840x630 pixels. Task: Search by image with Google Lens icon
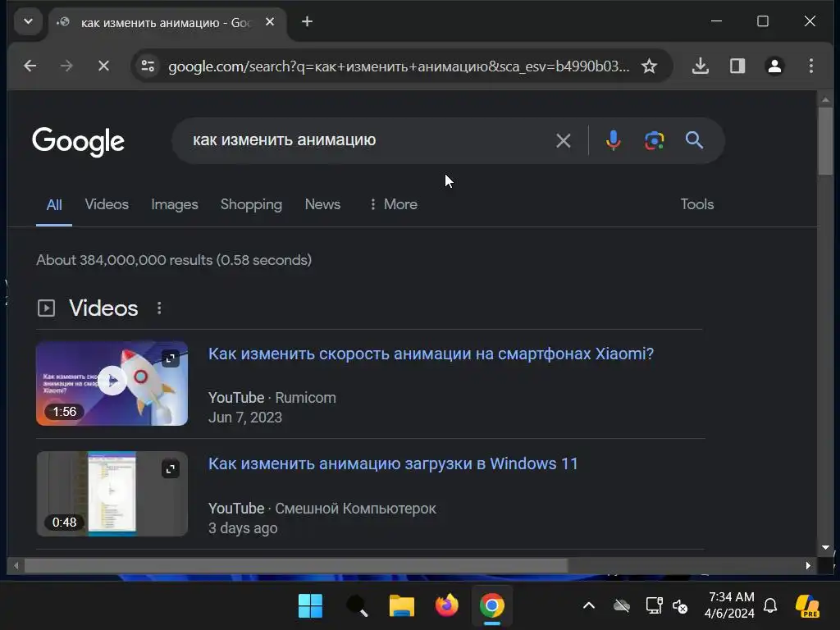pos(654,140)
